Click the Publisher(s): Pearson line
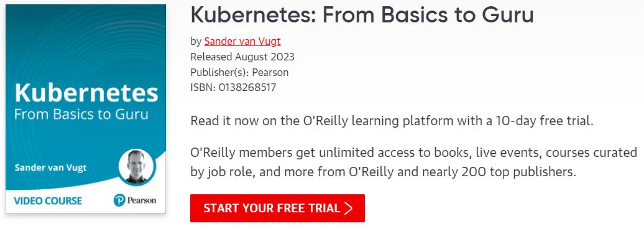This screenshot has height=231, width=644. (x=239, y=72)
